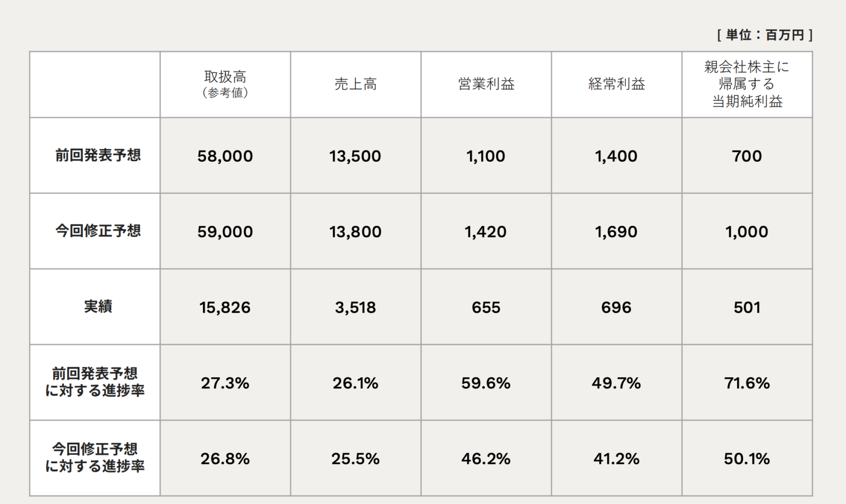Click the 58,000 cell

coord(225,156)
